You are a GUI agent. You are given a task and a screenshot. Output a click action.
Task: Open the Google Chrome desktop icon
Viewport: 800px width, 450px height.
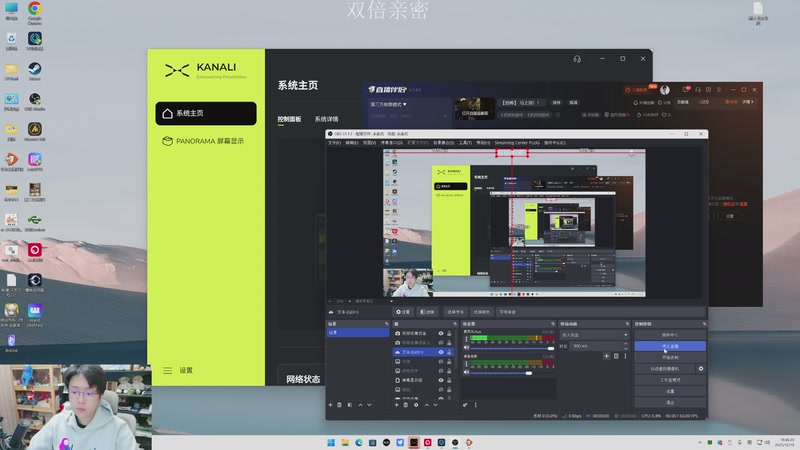point(35,12)
